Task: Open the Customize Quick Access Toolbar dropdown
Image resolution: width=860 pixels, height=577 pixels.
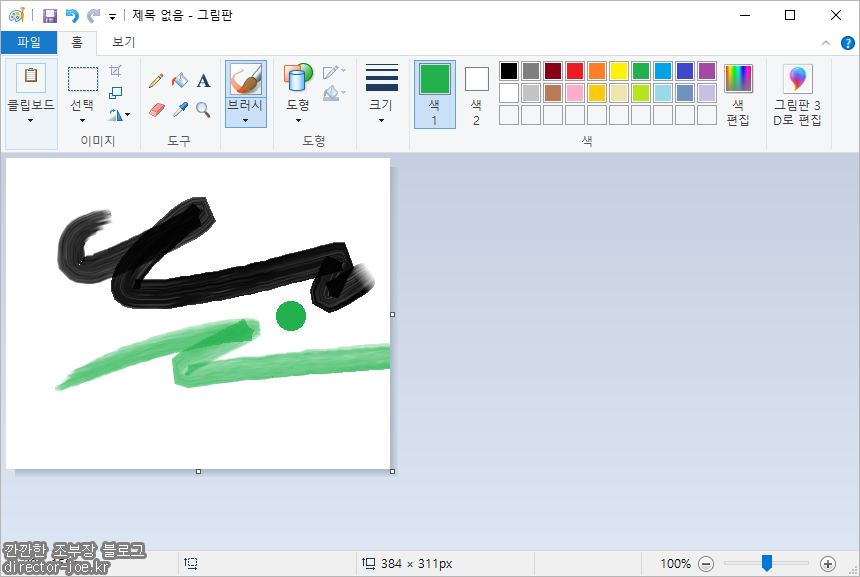Action: click(112, 16)
